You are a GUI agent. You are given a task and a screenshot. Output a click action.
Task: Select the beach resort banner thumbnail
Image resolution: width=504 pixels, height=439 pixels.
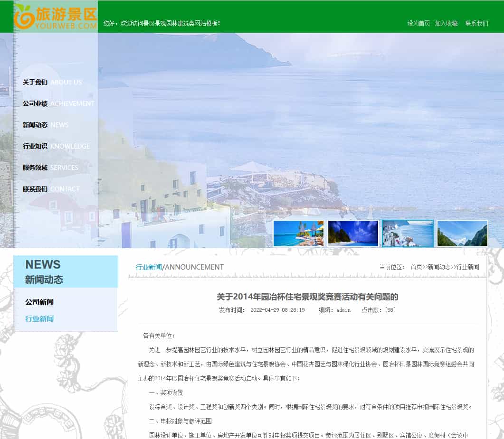tap(298, 234)
